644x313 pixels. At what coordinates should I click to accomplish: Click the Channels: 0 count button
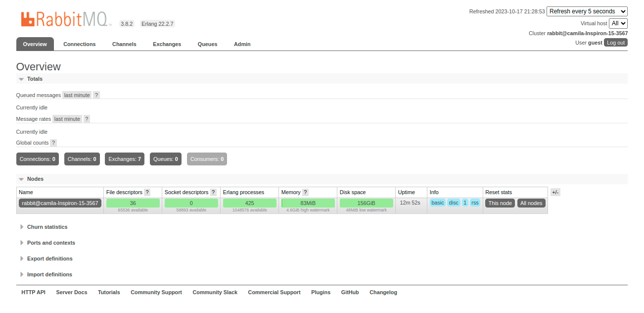coord(82,159)
